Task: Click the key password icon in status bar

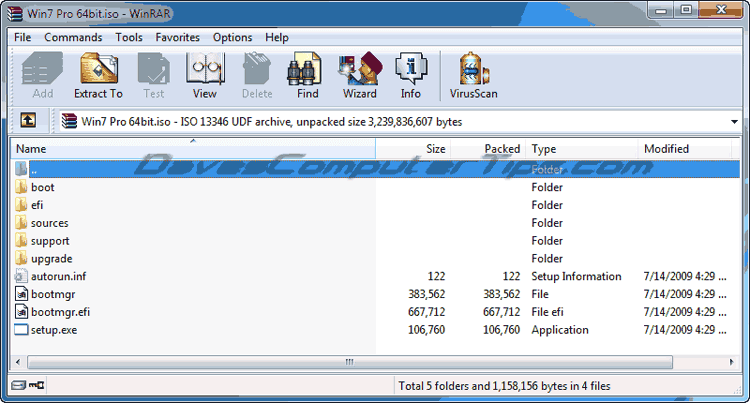Action: pyautogui.click(x=36, y=385)
